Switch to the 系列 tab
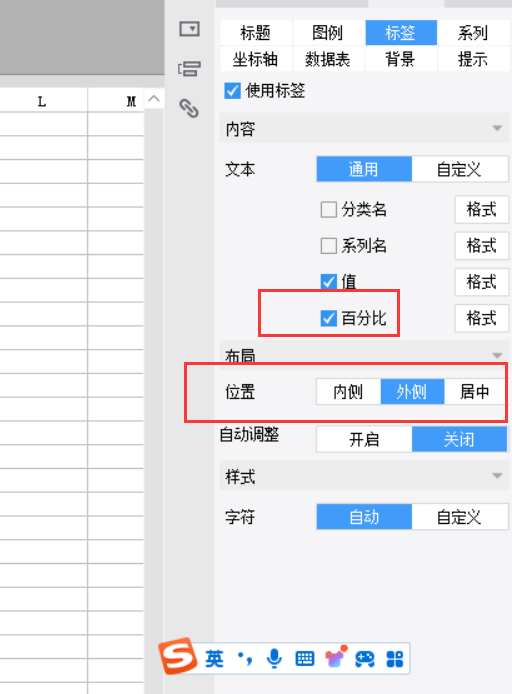 [473, 33]
